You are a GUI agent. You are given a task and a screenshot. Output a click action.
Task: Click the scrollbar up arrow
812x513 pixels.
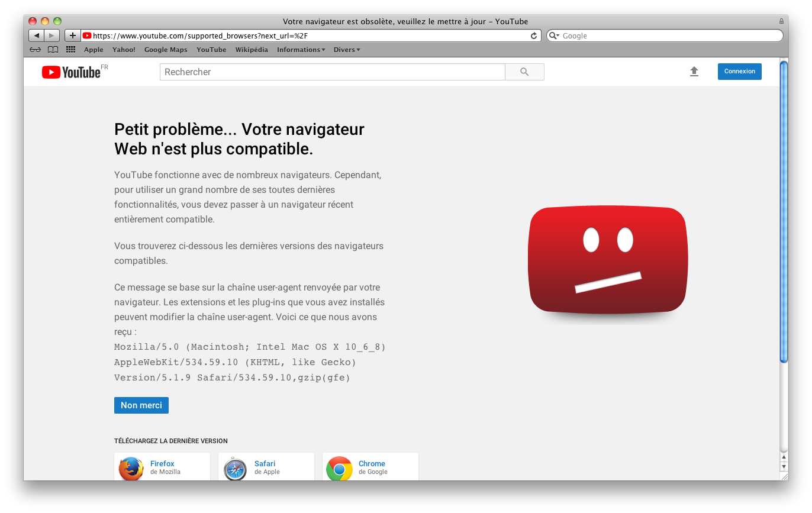(784, 457)
